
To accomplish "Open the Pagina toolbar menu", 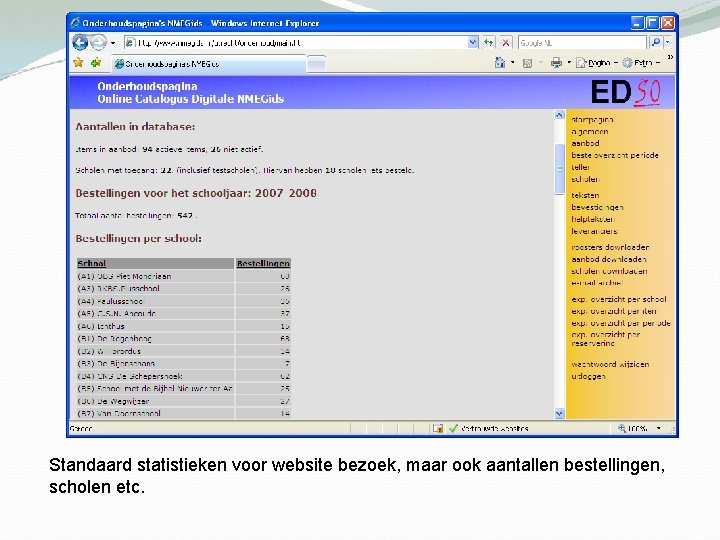I will pos(597,63).
